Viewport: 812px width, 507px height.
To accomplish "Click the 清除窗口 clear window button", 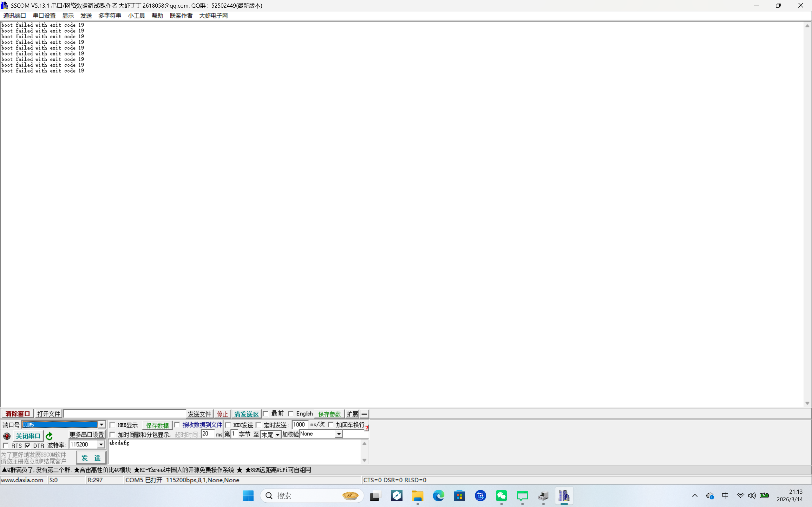I will 17,414.
